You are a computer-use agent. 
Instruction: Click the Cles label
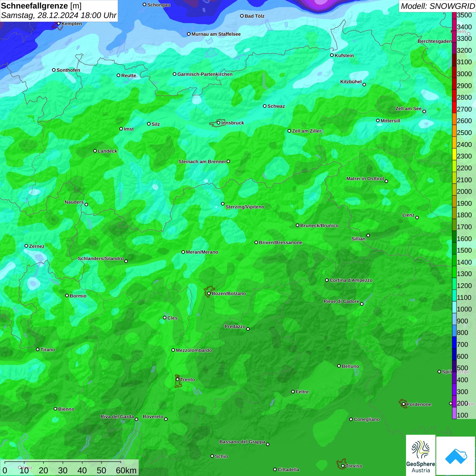pyautogui.click(x=172, y=318)
